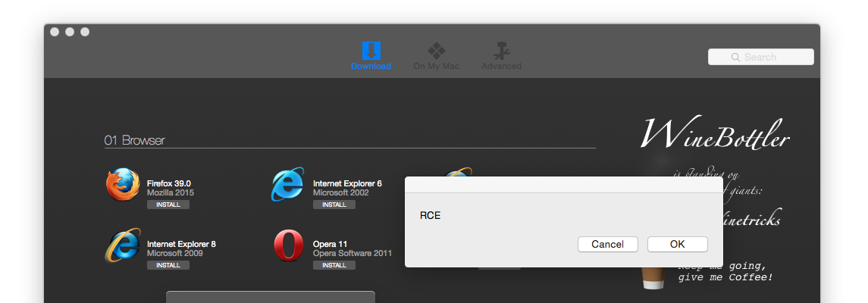The height and width of the screenshot is (303, 868).
Task: Install Internet Explorer 8
Action: (168, 265)
